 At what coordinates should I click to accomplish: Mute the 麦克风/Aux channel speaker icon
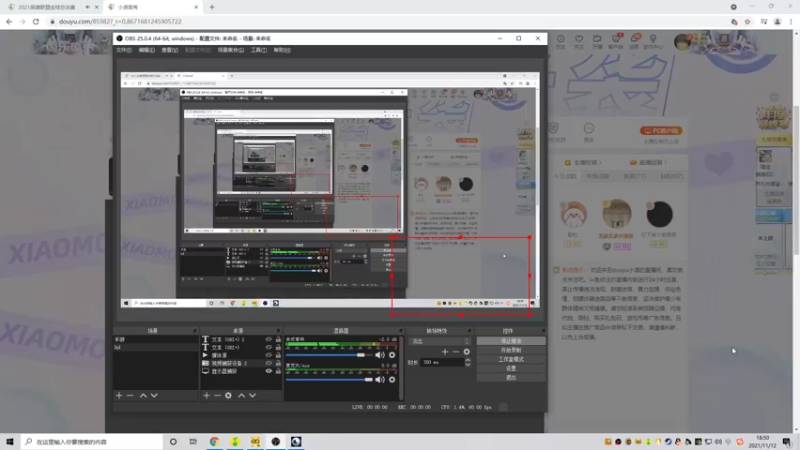coord(380,379)
